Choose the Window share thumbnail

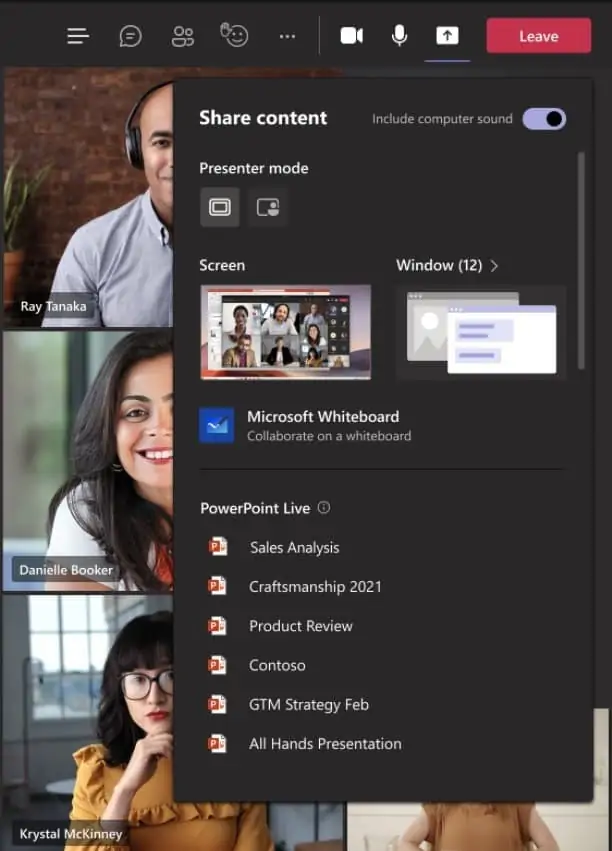coord(481,332)
